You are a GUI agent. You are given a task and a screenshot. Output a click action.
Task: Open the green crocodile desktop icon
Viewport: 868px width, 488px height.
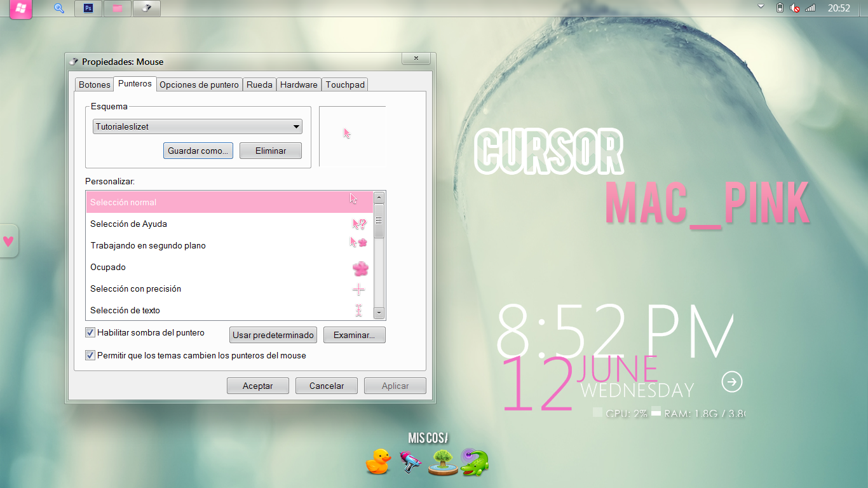click(x=473, y=462)
